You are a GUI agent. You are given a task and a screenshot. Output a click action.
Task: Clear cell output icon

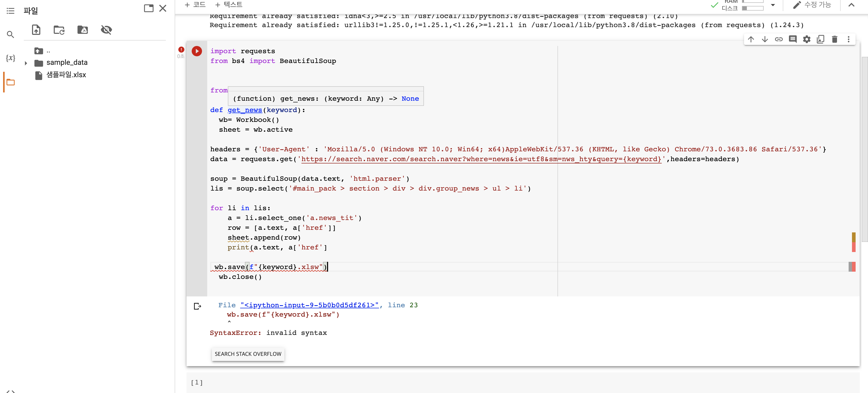pos(197,306)
